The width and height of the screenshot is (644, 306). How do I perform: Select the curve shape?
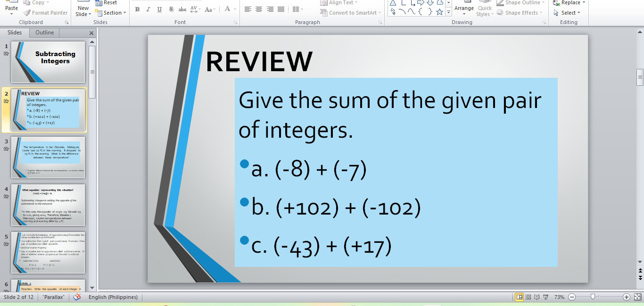[x=411, y=12]
